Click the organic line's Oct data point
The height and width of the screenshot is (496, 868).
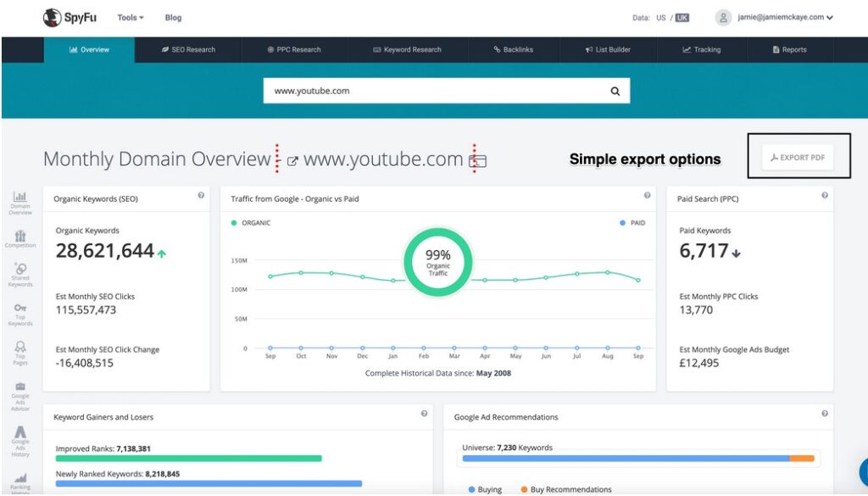point(301,272)
